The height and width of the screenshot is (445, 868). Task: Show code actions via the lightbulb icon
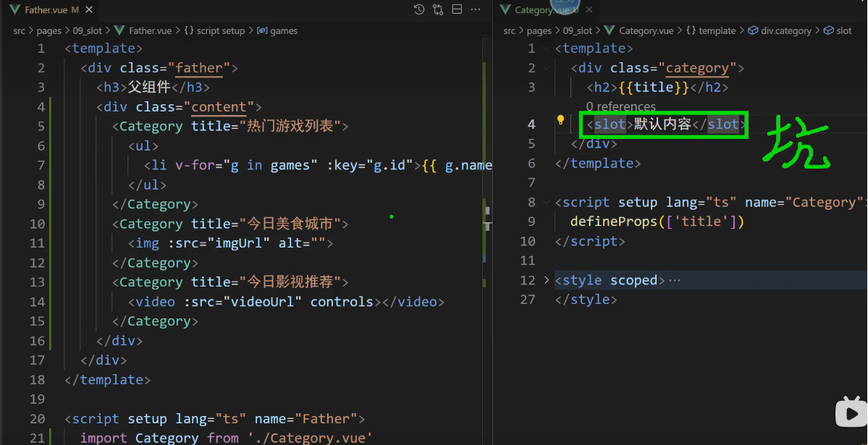pos(560,120)
